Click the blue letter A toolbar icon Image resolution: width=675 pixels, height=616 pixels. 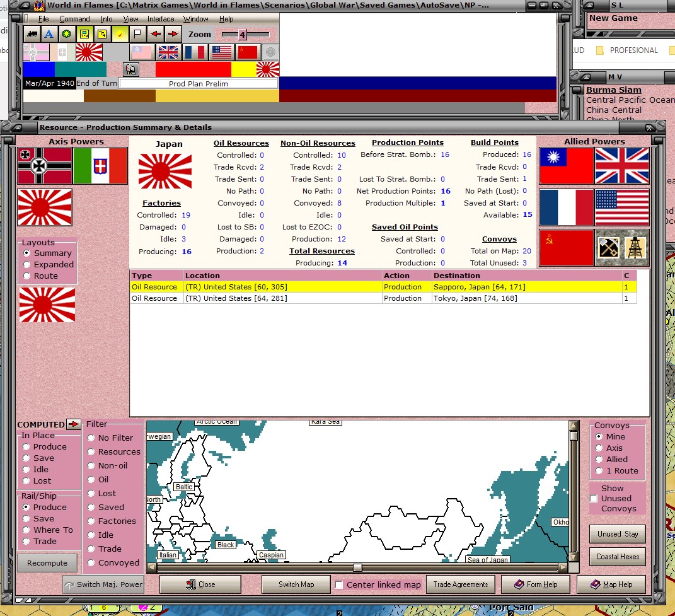click(x=49, y=34)
